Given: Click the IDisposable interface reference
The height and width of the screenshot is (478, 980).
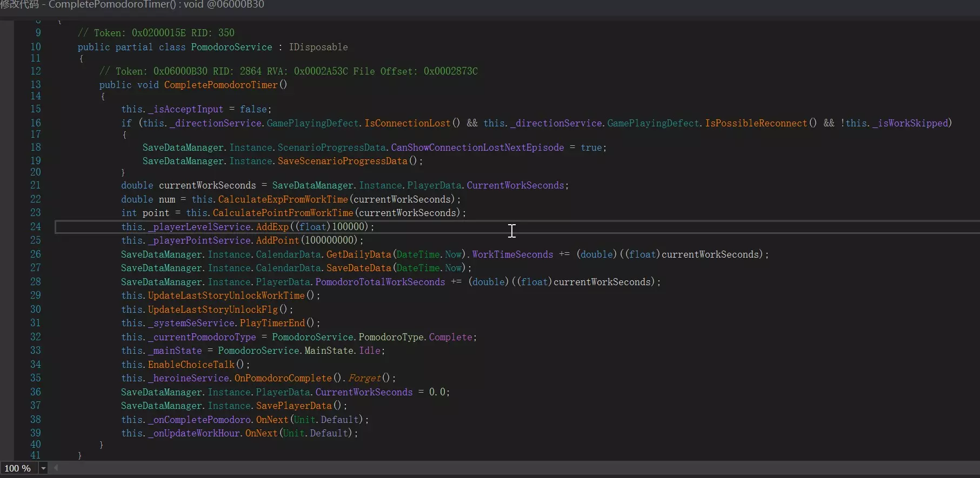Looking at the screenshot, I should click(x=318, y=47).
